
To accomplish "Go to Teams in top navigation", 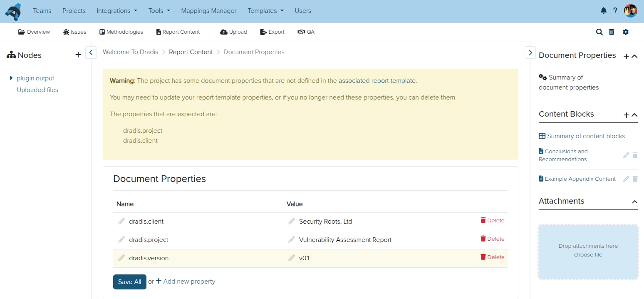I will coord(42,11).
